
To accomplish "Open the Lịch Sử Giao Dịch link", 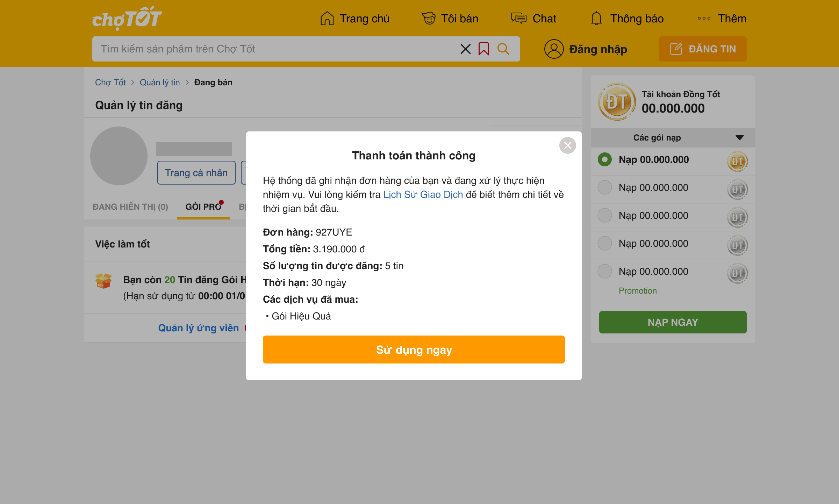I will (423, 195).
